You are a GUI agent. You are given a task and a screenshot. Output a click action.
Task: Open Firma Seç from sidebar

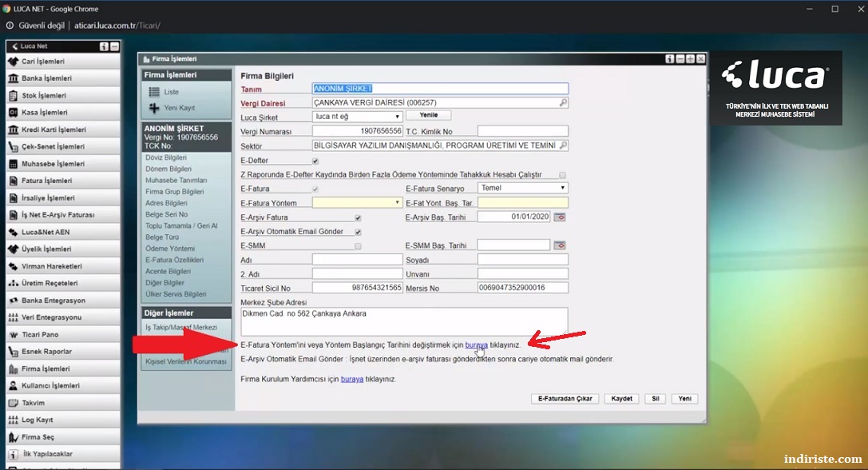tap(63, 436)
